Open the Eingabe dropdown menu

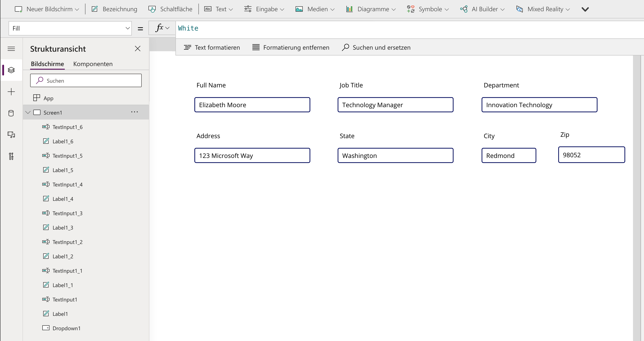click(264, 9)
